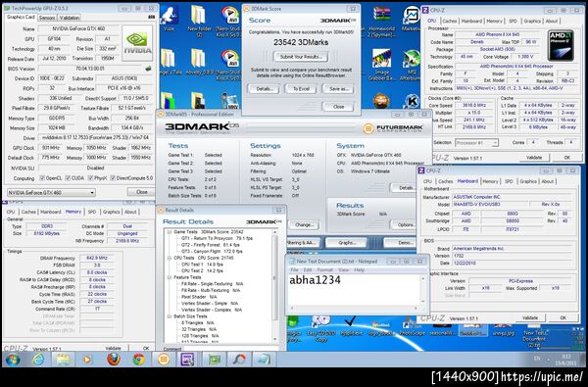
Task: Open the SPD tab in the Mainboard CPU-Z window
Action: tap(509, 181)
